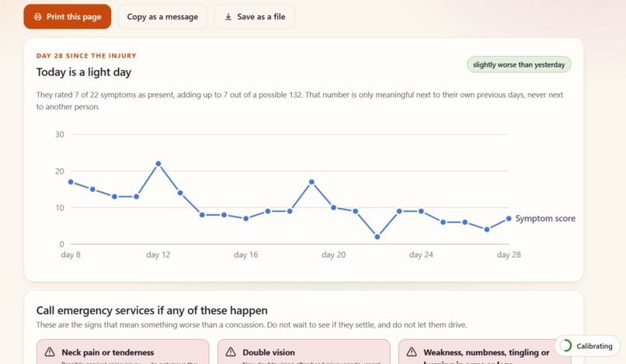
Task: Click the Calibrating status indicator
Action: pyautogui.click(x=587, y=346)
